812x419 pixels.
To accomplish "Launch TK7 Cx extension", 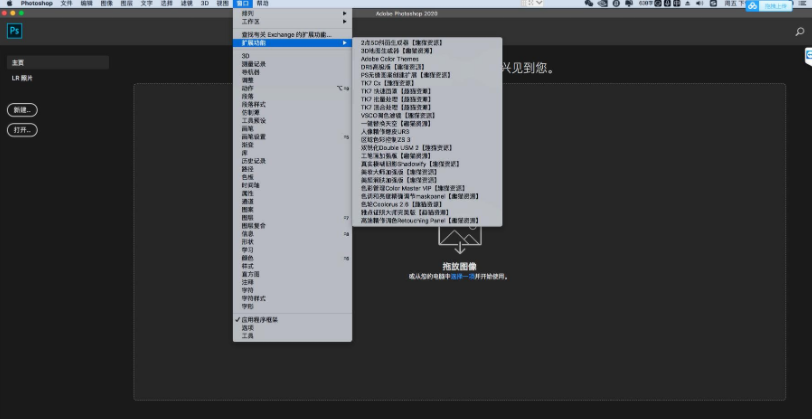I will click(x=427, y=83).
